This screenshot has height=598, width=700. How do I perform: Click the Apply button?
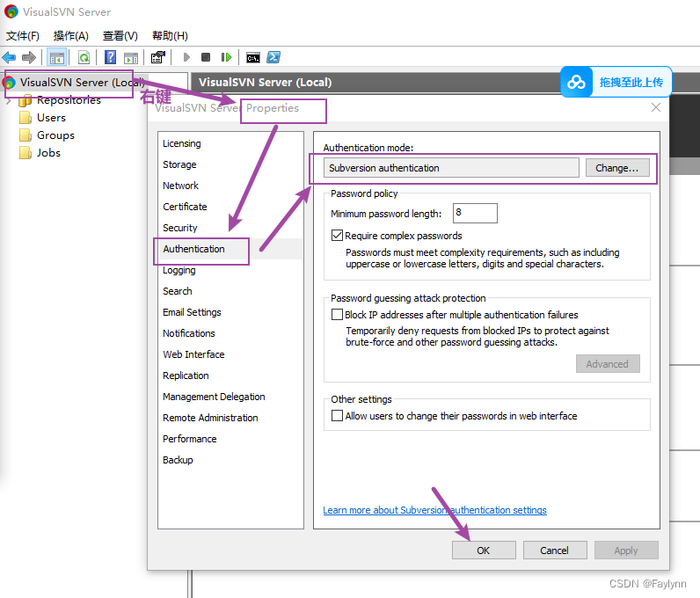click(x=626, y=551)
